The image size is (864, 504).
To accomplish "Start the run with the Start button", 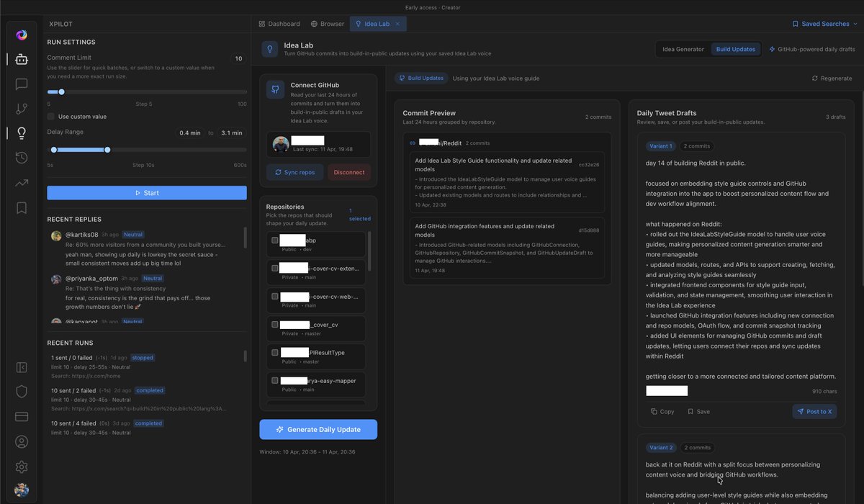I will pos(147,193).
